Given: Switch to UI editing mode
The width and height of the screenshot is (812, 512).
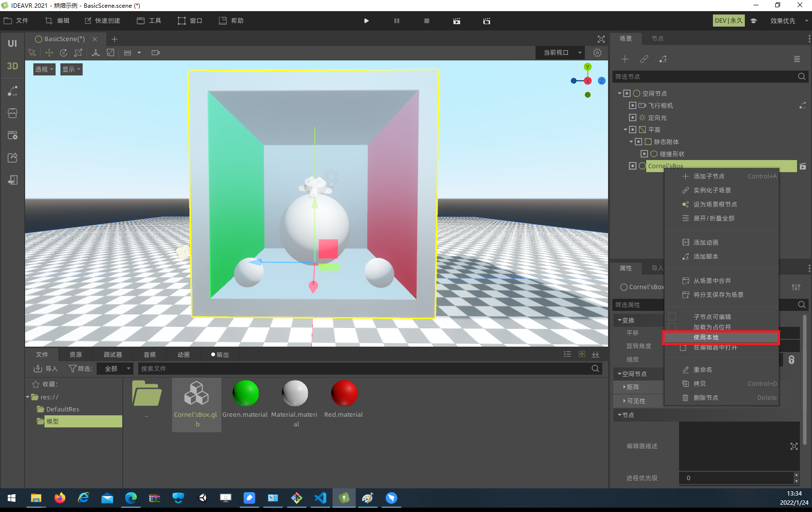Looking at the screenshot, I should tap(12, 44).
